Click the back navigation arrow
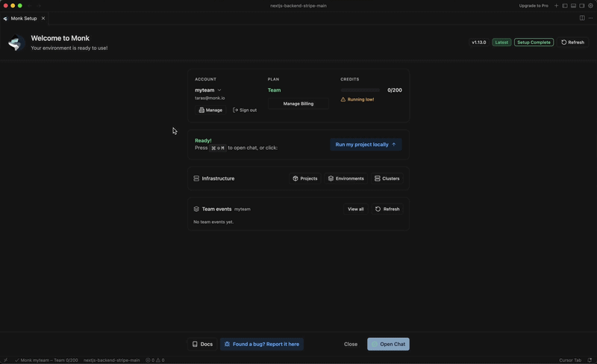The width and height of the screenshot is (597, 364). coord(30,6)
